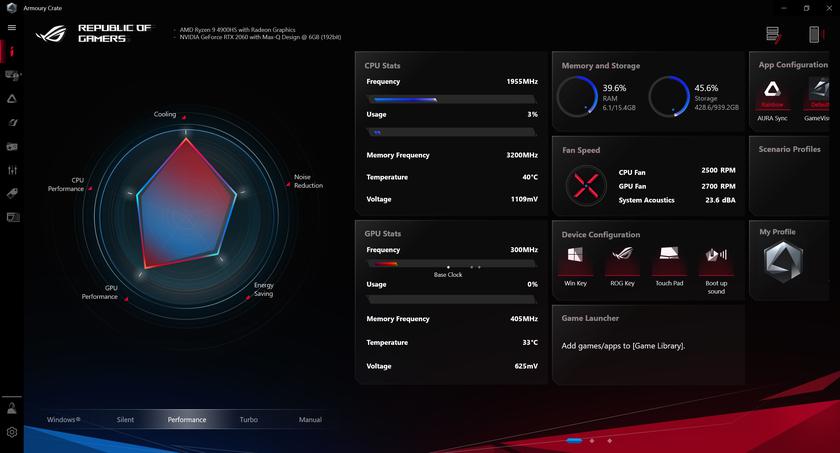
Task: Select the Turbo operating mode
Action: click(x=248, y=420)
